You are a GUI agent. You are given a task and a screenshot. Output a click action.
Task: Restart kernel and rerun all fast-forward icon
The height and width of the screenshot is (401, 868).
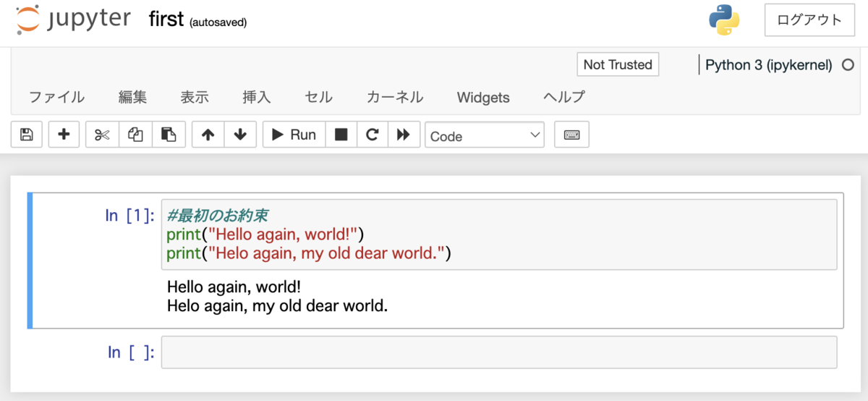(x=404, y=135)
